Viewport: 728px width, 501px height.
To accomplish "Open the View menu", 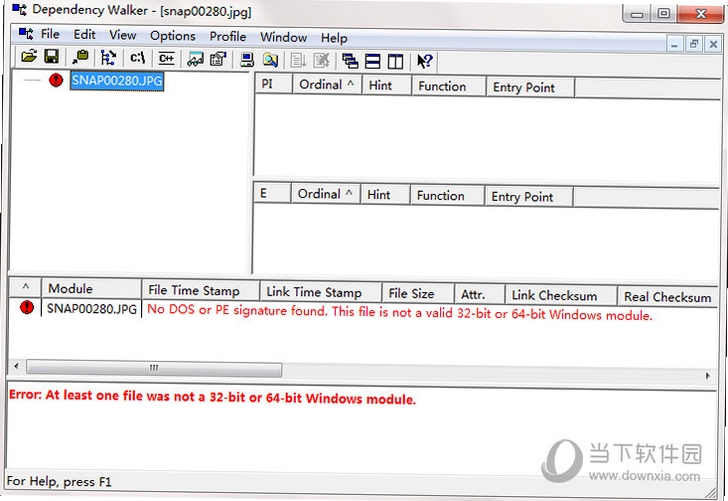I will click(123, 35).
